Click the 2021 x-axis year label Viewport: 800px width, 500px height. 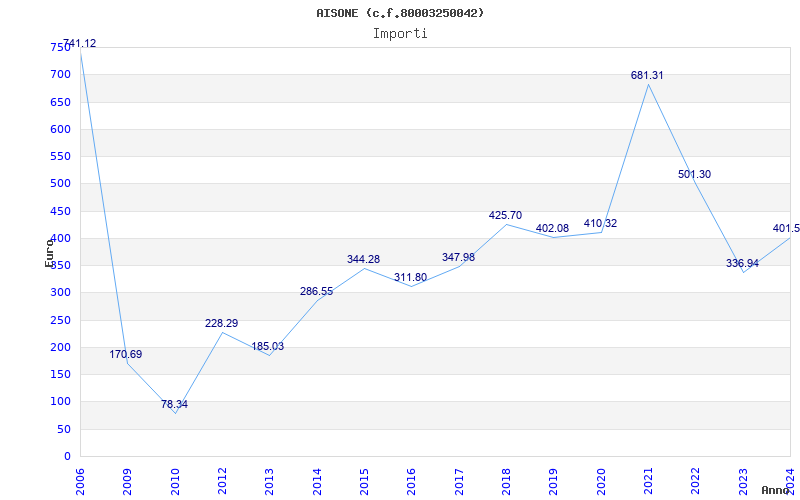(648, 481)
